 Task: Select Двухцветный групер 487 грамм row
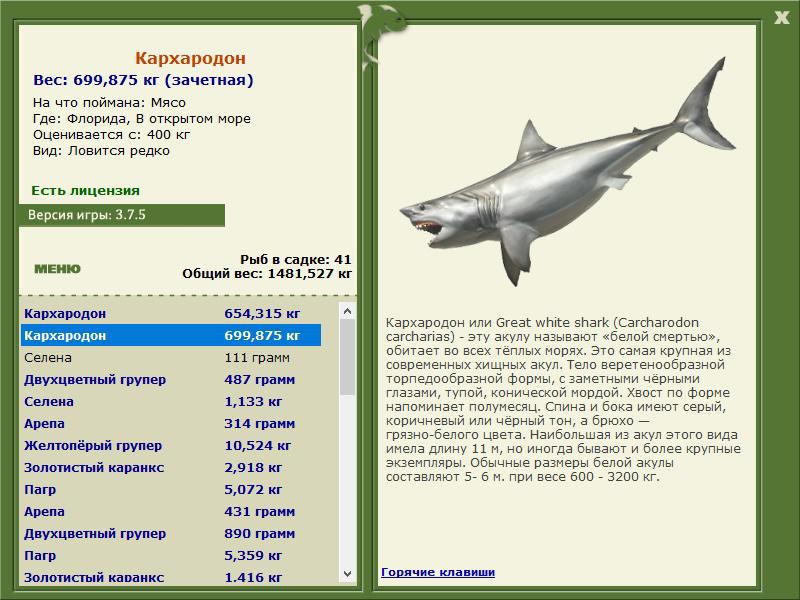click(x=171, y=379)
